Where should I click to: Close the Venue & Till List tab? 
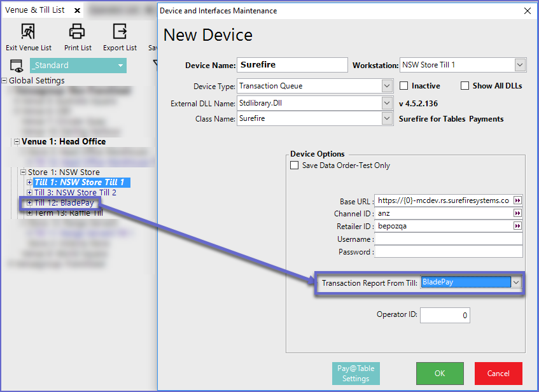[77, 10]
